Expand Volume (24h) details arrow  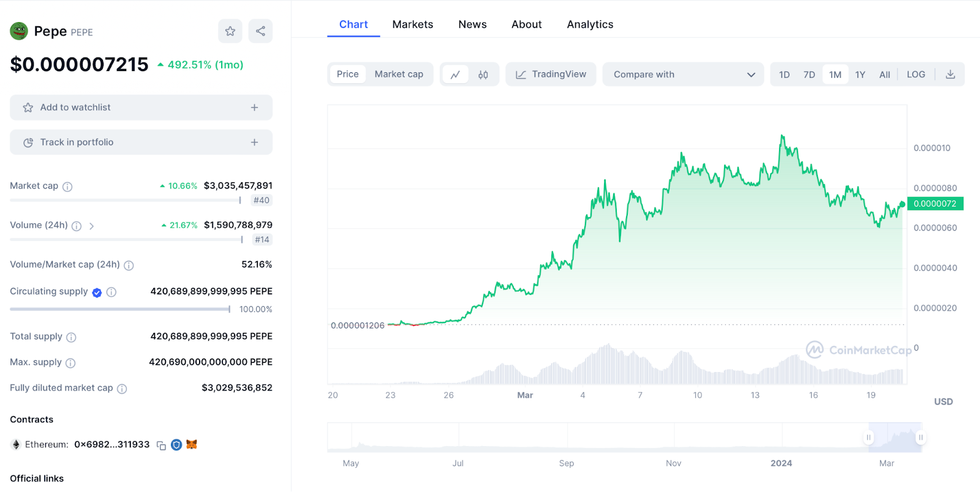click(x=91, y=226)
